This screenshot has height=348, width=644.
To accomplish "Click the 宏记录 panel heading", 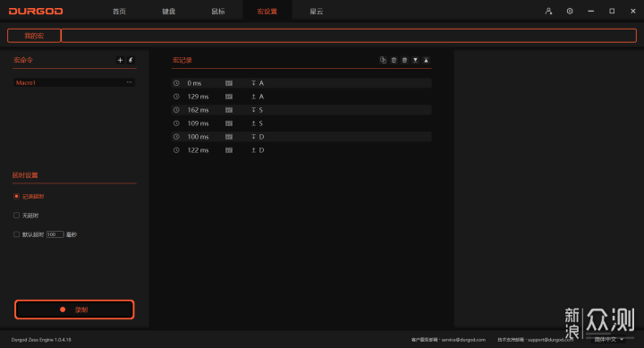I will (x=182, y=60).
